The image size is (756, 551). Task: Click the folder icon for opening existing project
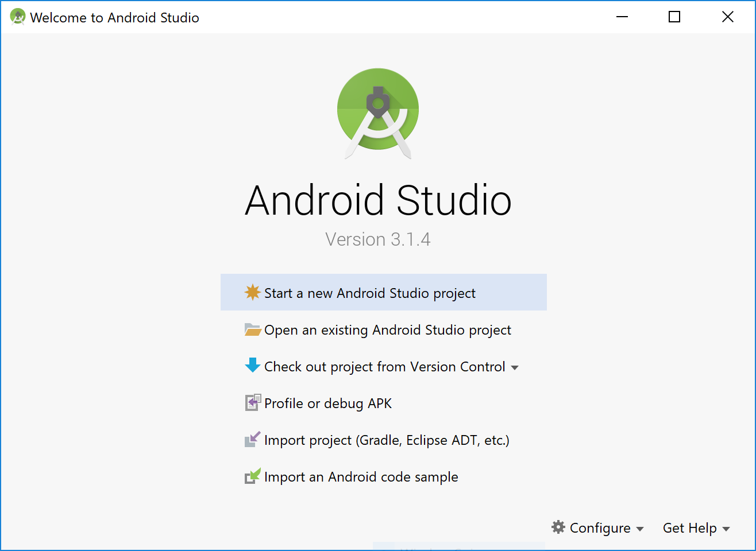[x=253, y=329]
